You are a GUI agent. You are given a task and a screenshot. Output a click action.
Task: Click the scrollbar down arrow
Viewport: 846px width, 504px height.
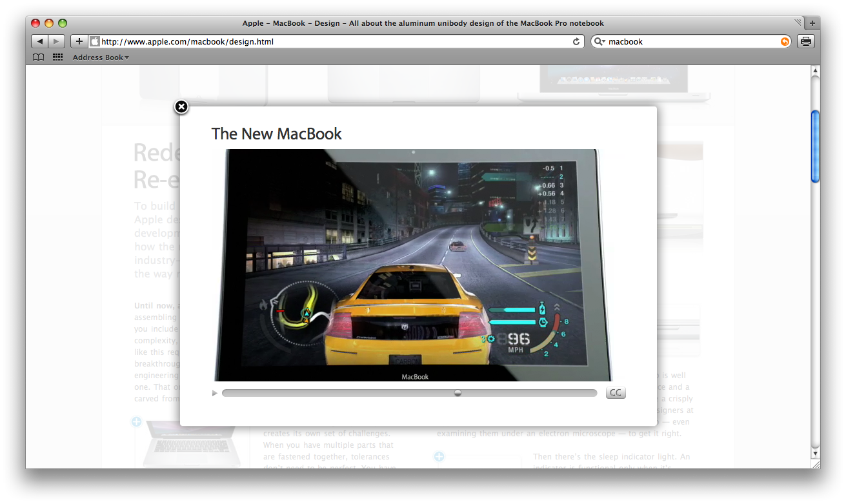click(x=816, y=454)
